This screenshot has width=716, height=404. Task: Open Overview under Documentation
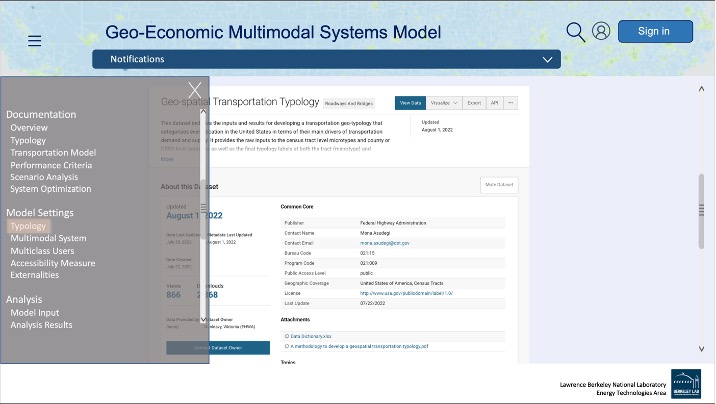29,128
